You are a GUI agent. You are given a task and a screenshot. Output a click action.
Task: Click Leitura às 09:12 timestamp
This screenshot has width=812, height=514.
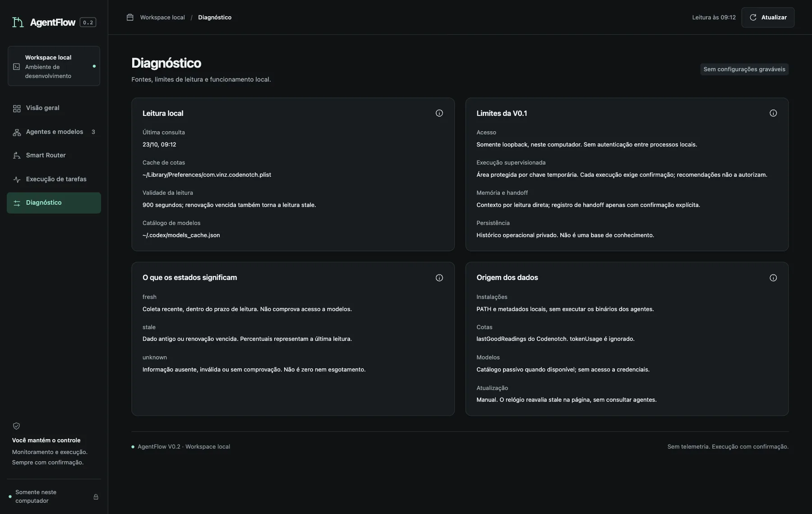(714, 18)
